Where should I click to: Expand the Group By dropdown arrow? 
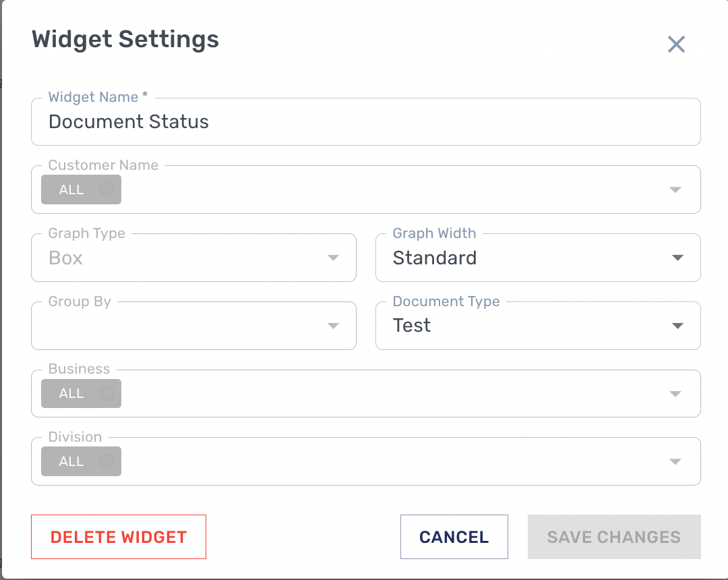tap(332, 326)
